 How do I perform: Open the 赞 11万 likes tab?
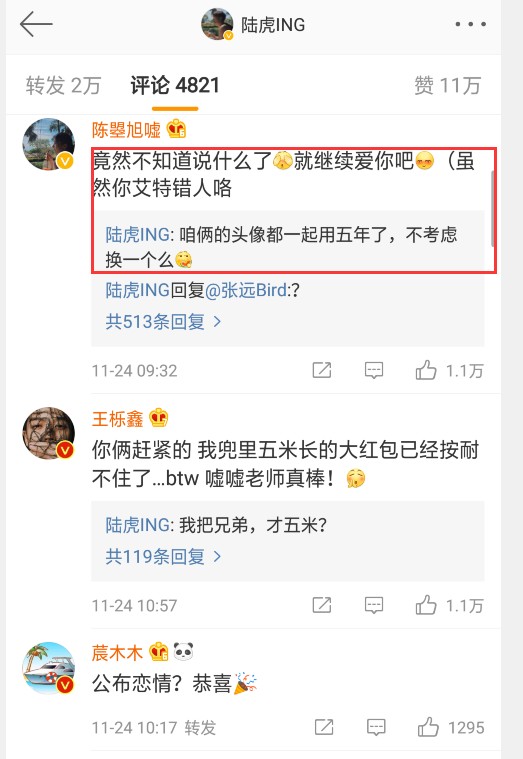(447, 86)
